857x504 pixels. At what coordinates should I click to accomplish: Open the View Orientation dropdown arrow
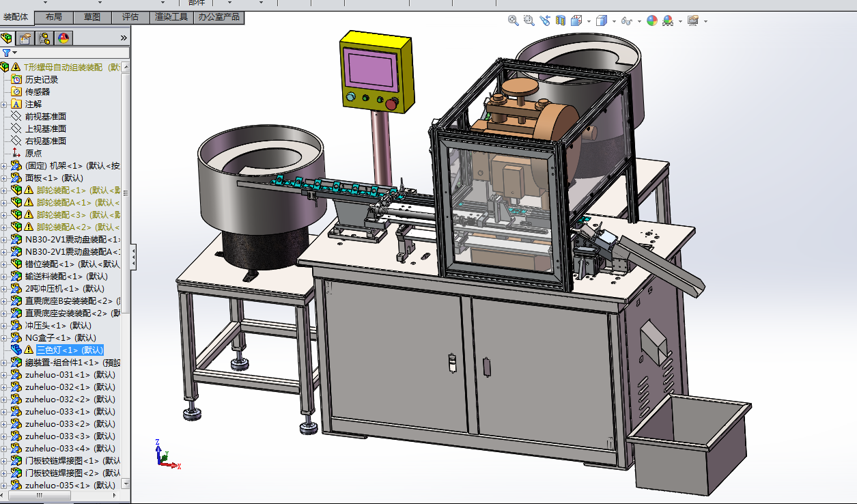590,21
